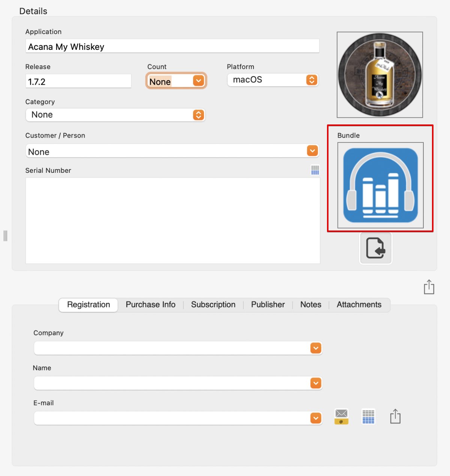This screenshot has height=476, width=450.
Task: Click the Acana My Whiskey bottle app icon
Action: [380, 75]
